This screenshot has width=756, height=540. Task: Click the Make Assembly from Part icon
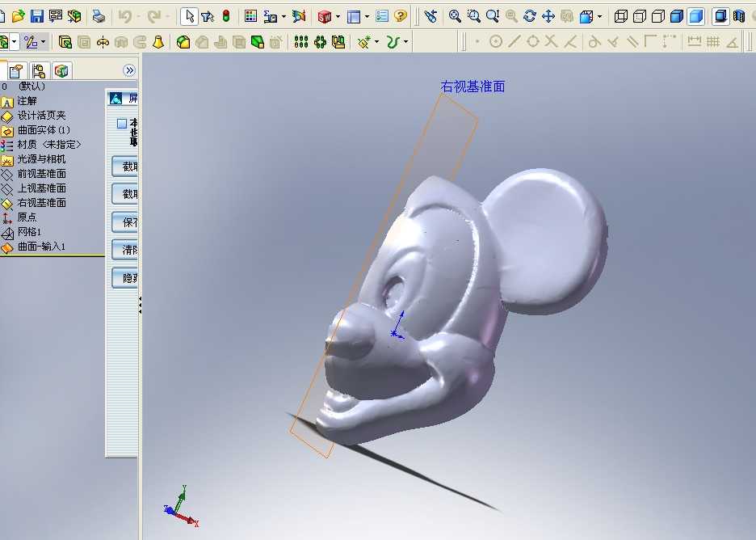pos(73,16)
